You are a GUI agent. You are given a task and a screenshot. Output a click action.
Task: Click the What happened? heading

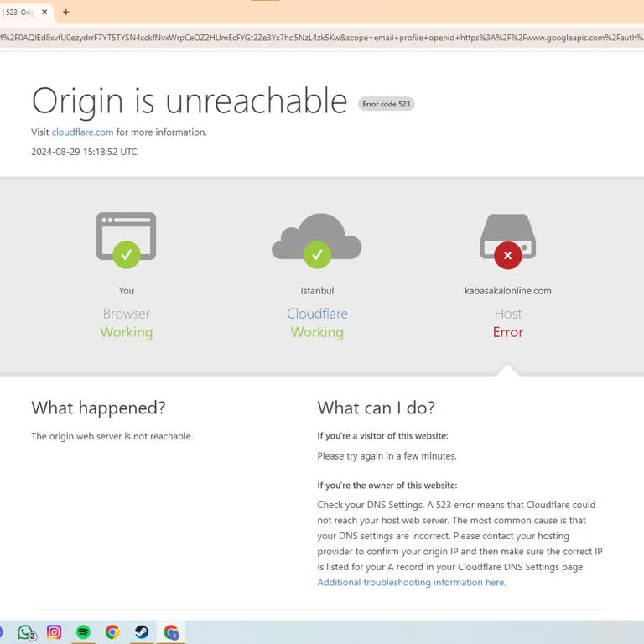point(99,408)
